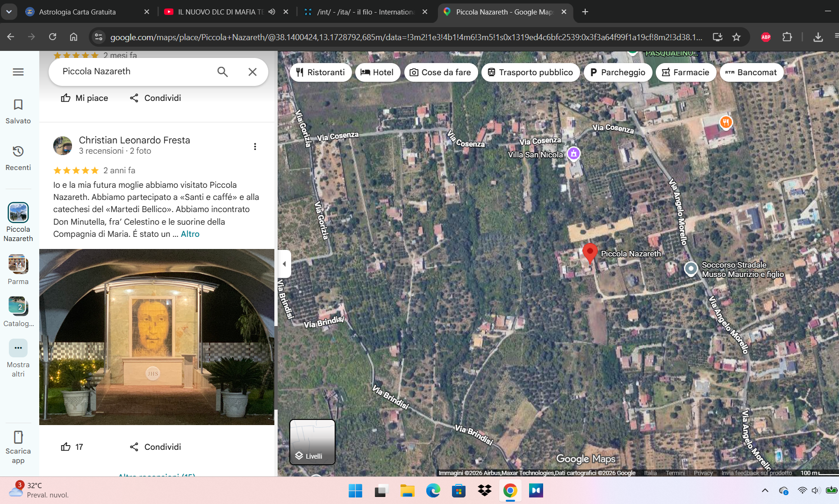Open the Salvato saved places panel
Screen dimensions: 839x504
(x=18, y=111)
